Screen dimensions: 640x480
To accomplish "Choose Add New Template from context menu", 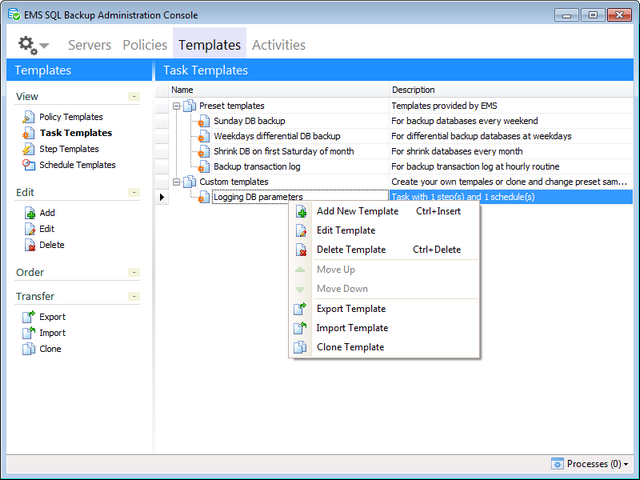I will click(x=384, y=211).
